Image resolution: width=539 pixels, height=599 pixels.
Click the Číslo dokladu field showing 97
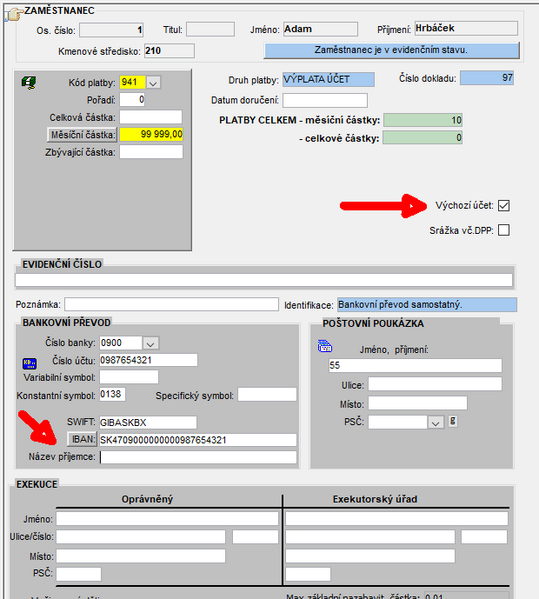point(487,78)
